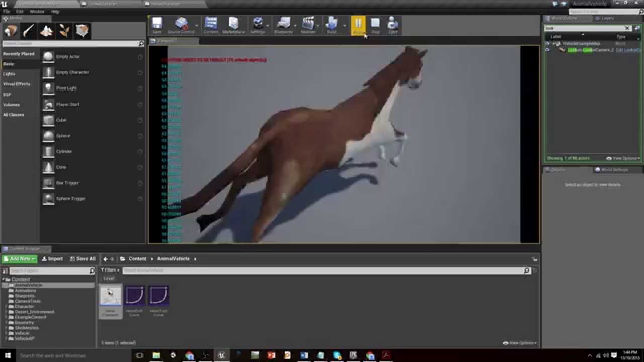
Task: Select the Lights category in Place panel
Action: coord(9,74)
